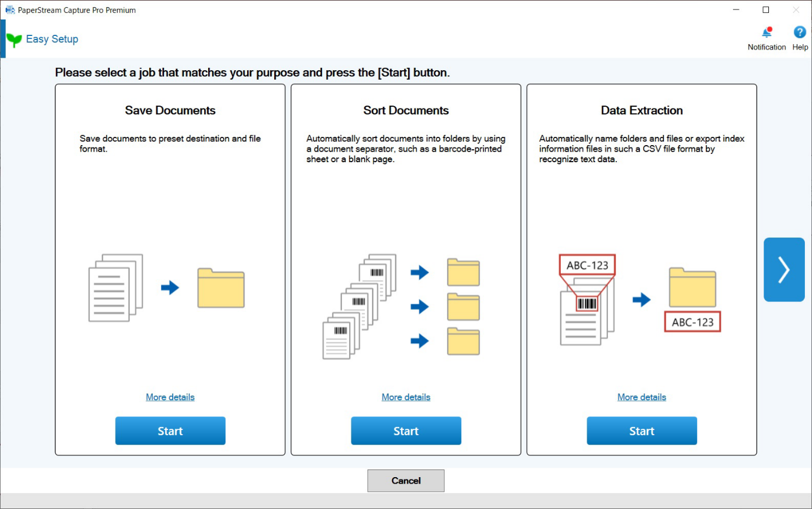812x509 pixels.
Task: Click the Data Extraction yellow folder illustration
Action: tap(692, 287)
